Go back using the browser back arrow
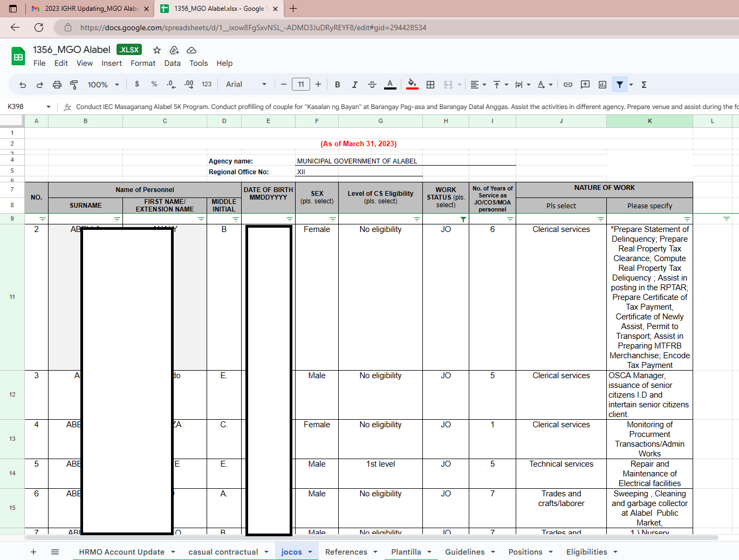 pos(15,28)
